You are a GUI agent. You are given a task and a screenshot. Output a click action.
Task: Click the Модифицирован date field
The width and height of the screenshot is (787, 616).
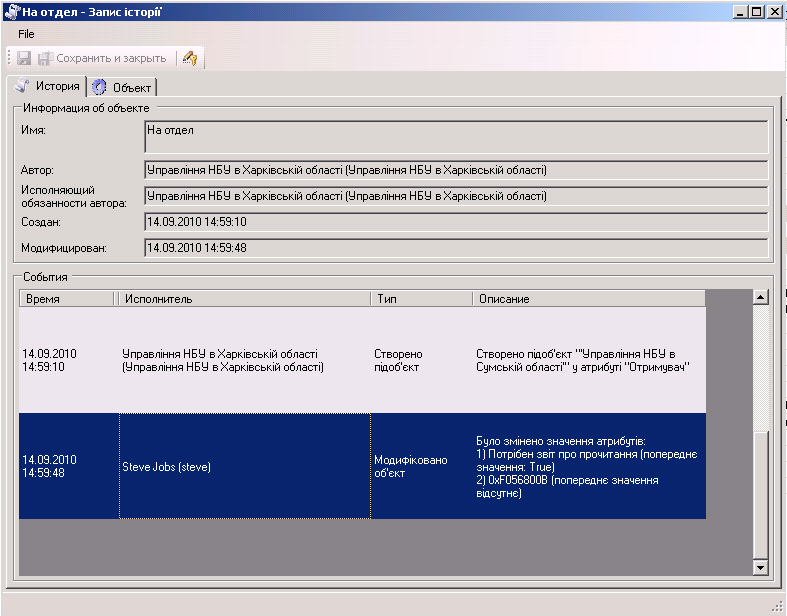pos(456,248)
